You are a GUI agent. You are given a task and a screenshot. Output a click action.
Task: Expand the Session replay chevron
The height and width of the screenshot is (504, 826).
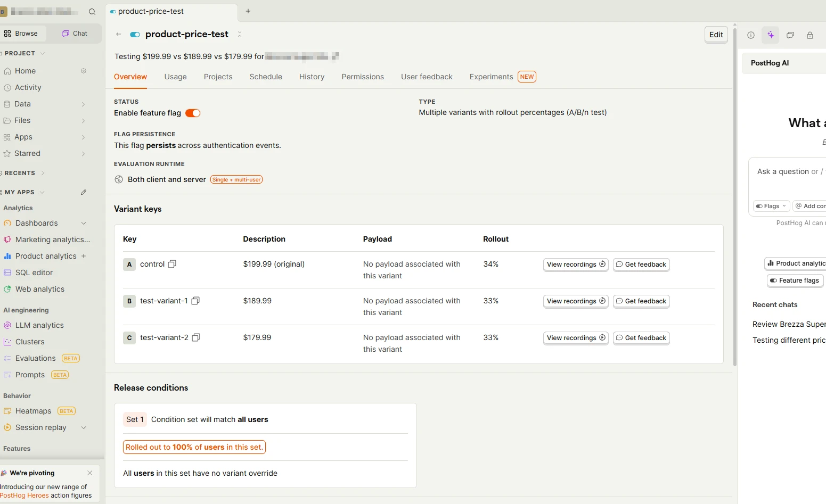point(84,427)
